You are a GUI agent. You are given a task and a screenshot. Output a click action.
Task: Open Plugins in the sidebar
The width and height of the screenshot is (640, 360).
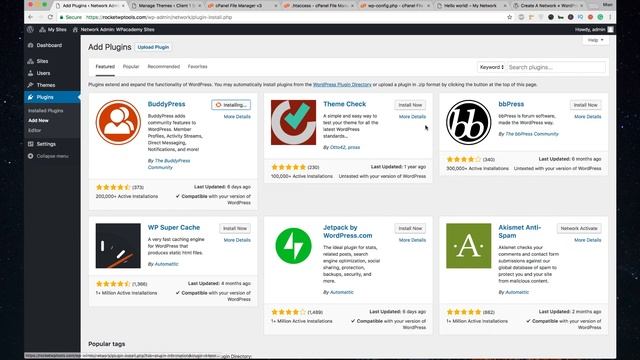(52, 97)
